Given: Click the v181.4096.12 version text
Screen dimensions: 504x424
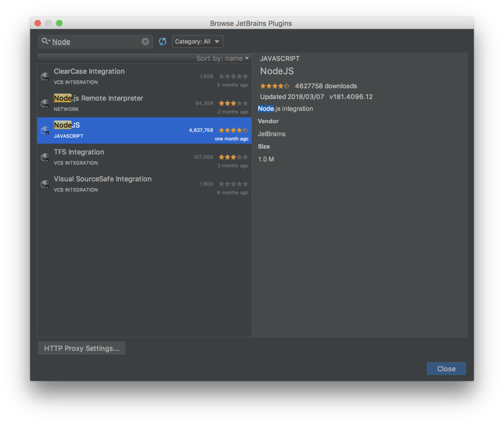Looking at the screenshot, I should click(351, 97).
